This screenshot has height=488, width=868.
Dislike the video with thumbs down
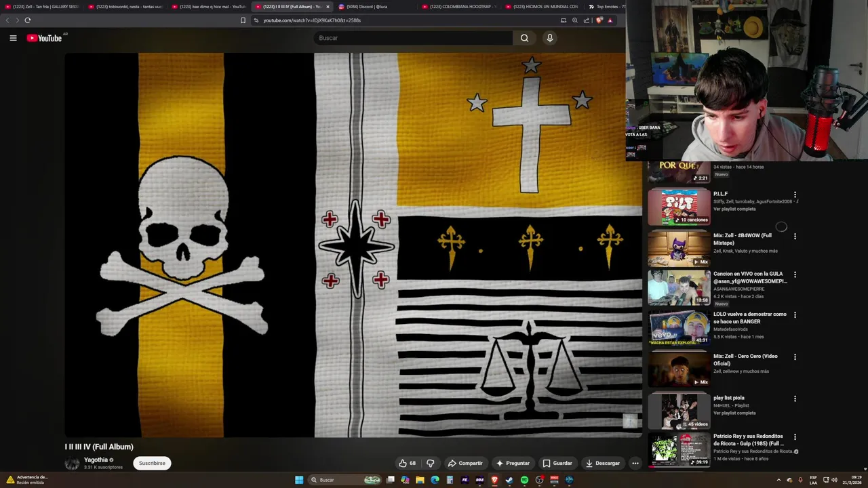coord(430,464)
